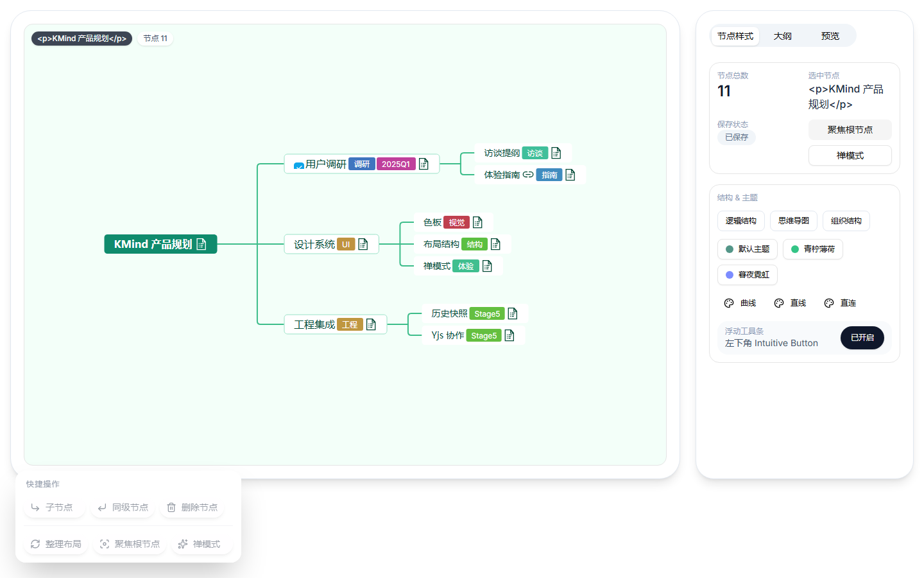The image size is (924, 578).
Task: Select the 禅模式 node in the mind map
Action: tap(437, 266)
